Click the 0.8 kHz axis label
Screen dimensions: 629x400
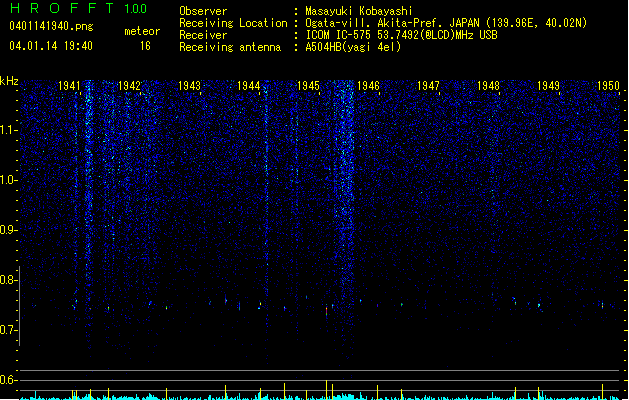click(x=8, y=280)
